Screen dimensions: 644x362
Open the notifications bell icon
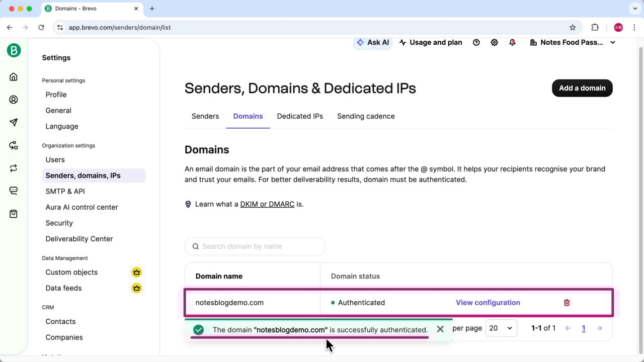512,43
